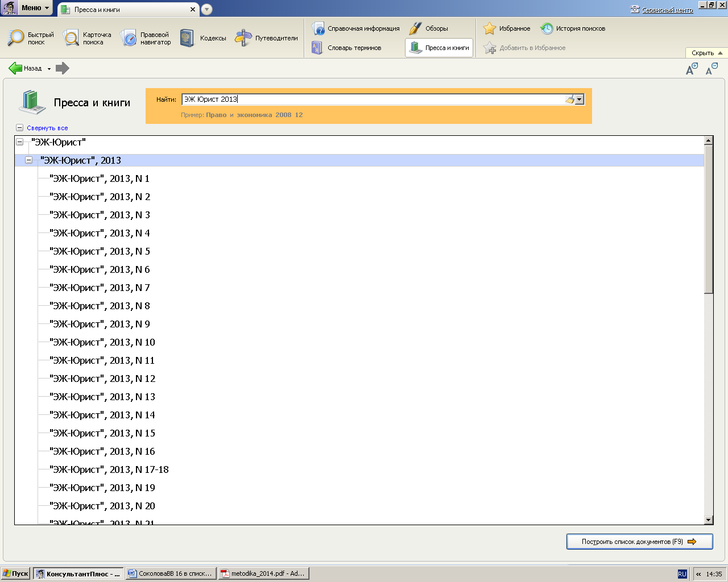Screen dimensions: 728x582
Task: Click the tree list scroll-down arrow
Action: (x=708, y=520)
